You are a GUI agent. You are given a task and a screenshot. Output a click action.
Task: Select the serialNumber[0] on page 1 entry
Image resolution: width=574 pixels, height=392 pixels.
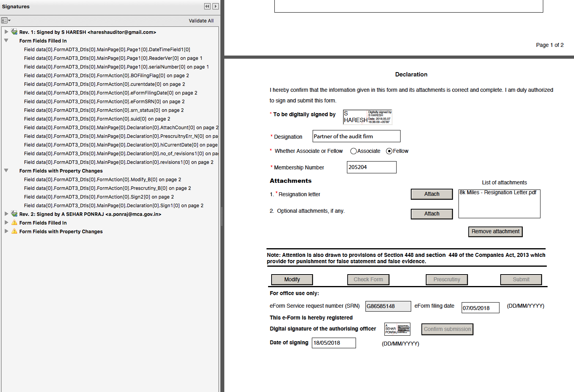(116, 67)
